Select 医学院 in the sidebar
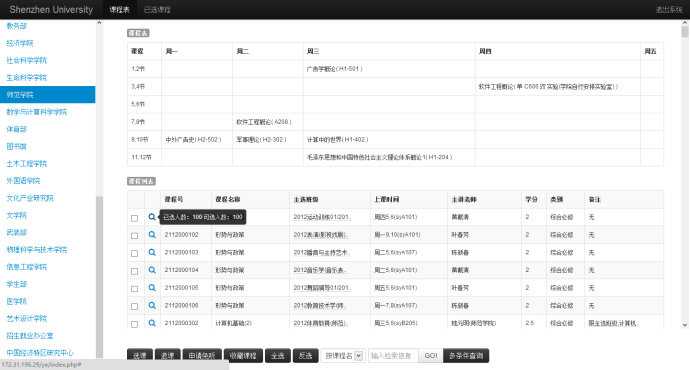This screenshot has width=690, height=370. pos(17,301)
